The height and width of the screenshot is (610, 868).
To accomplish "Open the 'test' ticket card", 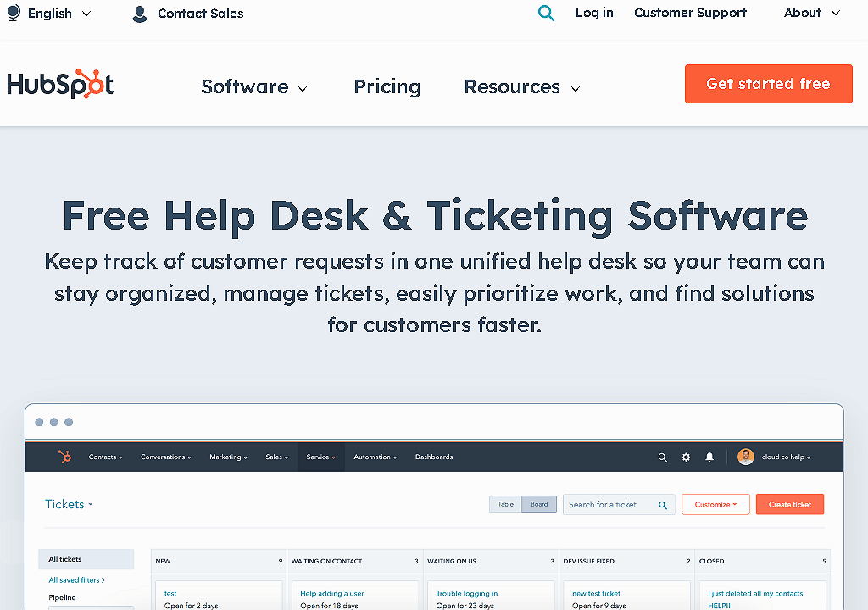I will 170,593.
